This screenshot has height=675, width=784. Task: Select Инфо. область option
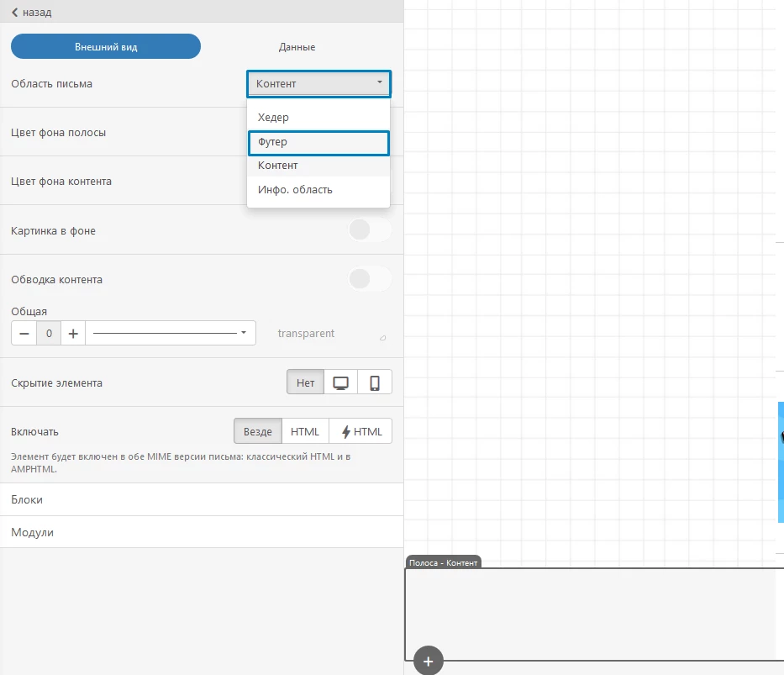coord(318,190)
